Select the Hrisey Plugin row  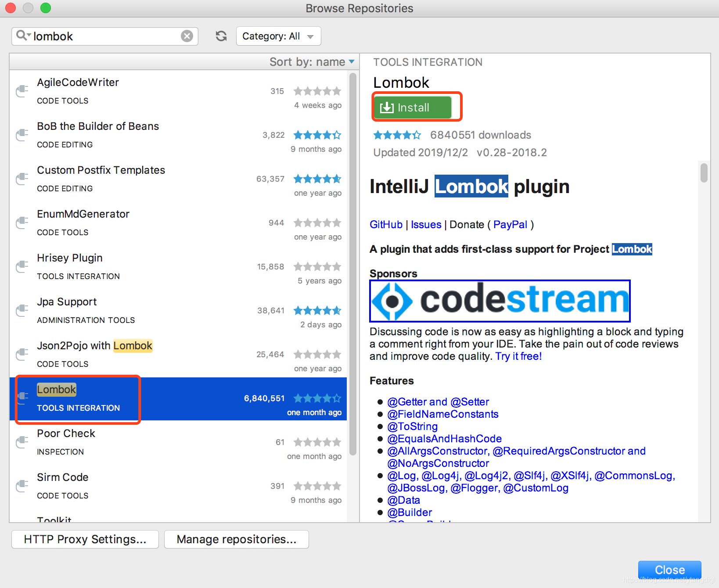click(x=178, y=267)
